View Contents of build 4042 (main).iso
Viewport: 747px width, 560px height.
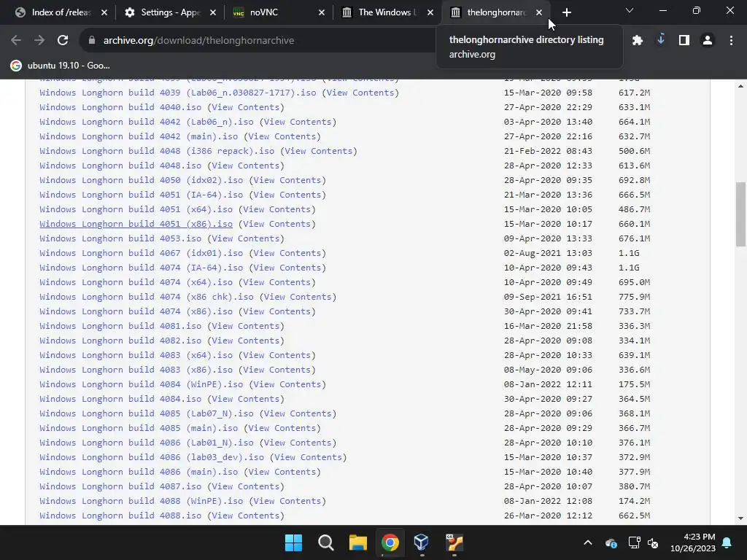282,136
